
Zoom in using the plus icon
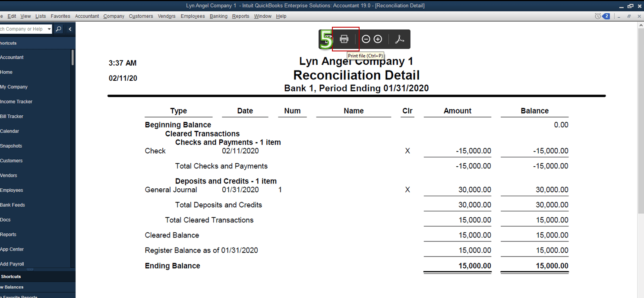coord(377,39)
